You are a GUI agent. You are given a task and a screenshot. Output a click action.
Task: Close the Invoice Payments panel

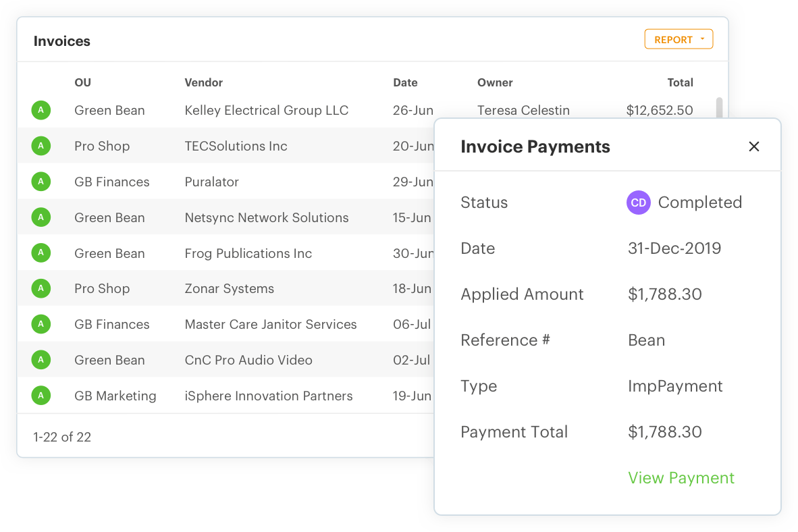tap(754, 146)
